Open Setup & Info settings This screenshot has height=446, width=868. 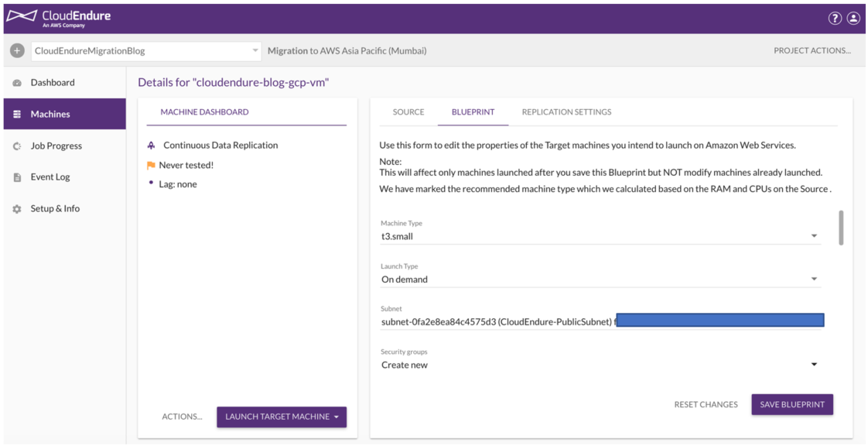(x=55, y=208)
